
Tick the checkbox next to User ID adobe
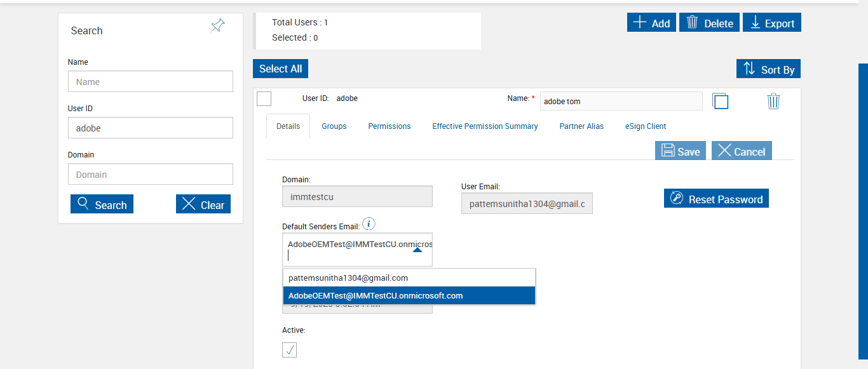tap(264, 98)
